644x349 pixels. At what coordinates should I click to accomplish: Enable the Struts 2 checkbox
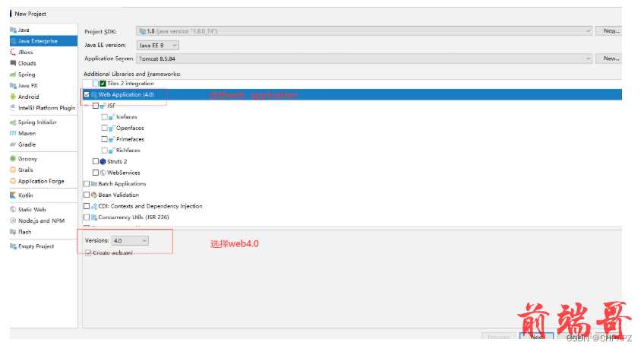(x=96, y=161)
